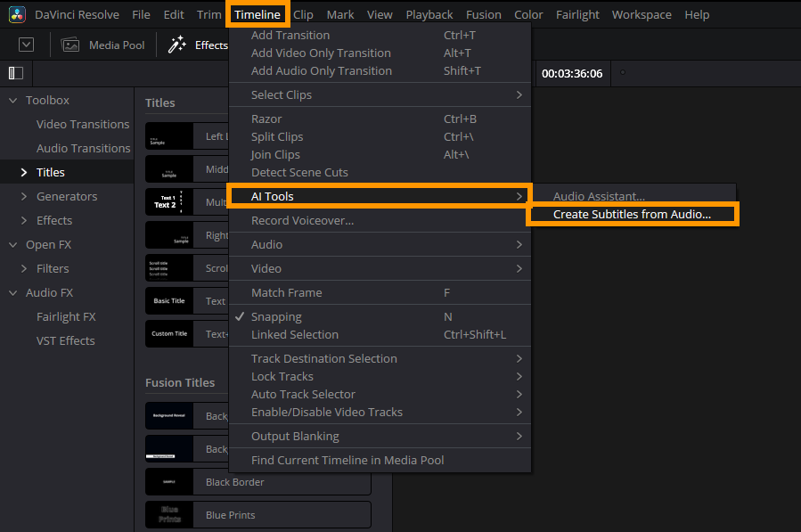Image resolution: width=801 pixels, height=532 pixels.
Task: Open the layout dropdown icon beside Media Pool
Action: pyautogui.click(x=26, y=45)
